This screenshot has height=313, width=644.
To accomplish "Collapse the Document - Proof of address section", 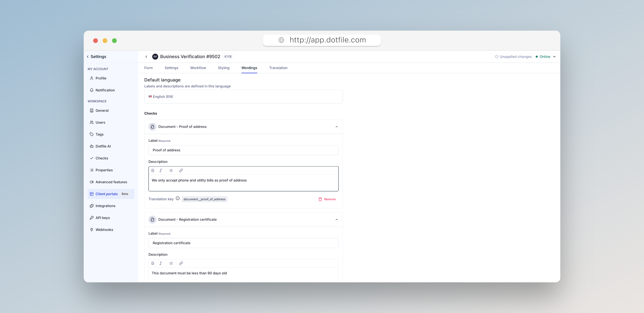I will pos(337,127).
